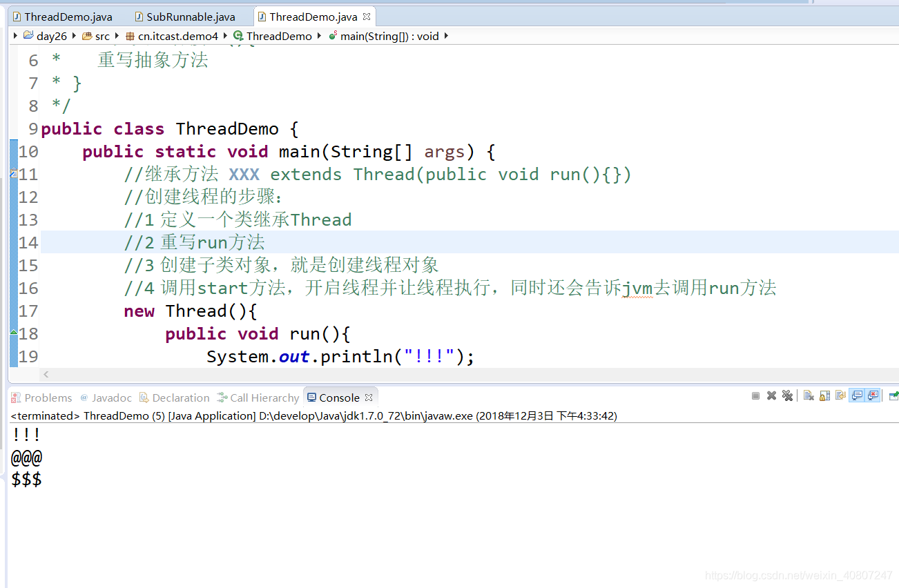Click the Remove Launch single X icon
899x588 pixels.
[x=771, y=395]
